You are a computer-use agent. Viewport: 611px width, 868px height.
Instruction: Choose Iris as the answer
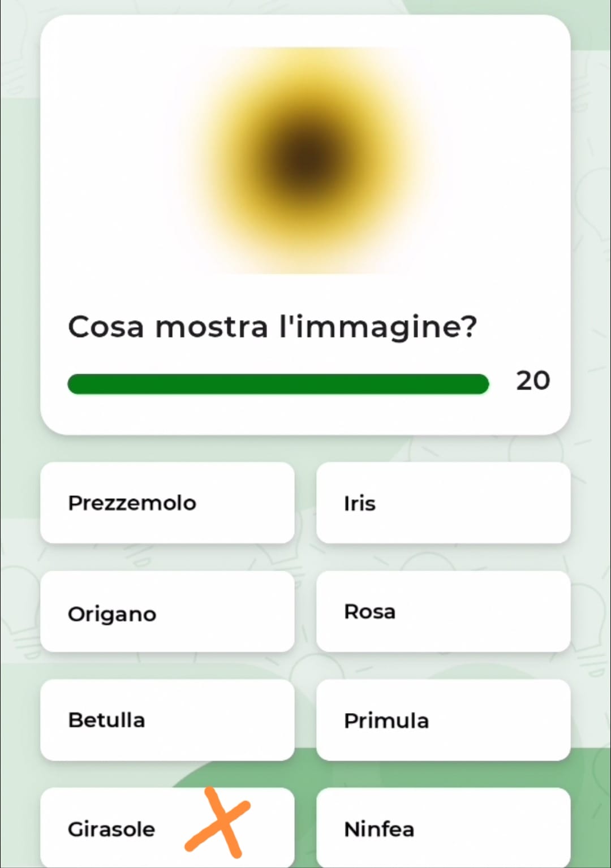coord(443,503)
